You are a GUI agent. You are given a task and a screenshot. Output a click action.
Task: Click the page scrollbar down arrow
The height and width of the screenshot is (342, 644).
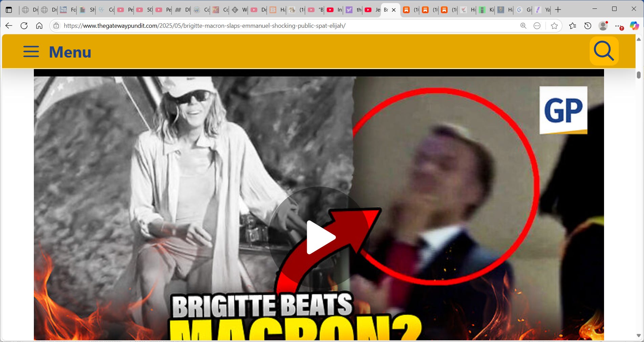coord(639,336)
